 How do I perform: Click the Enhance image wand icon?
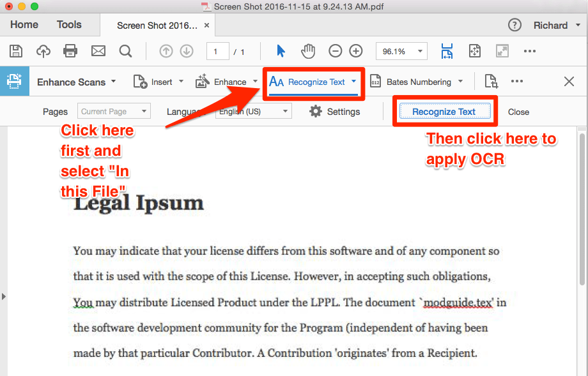pyautogui.click(x=203, y=81)
